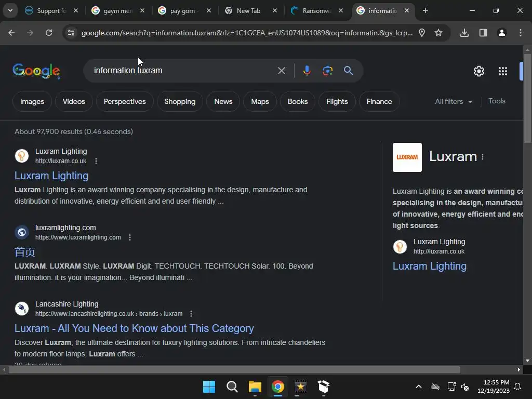The width and height of the screenshot is (532, 399).
Task: Search by image with Google Lens
Action: click(327, 71)
